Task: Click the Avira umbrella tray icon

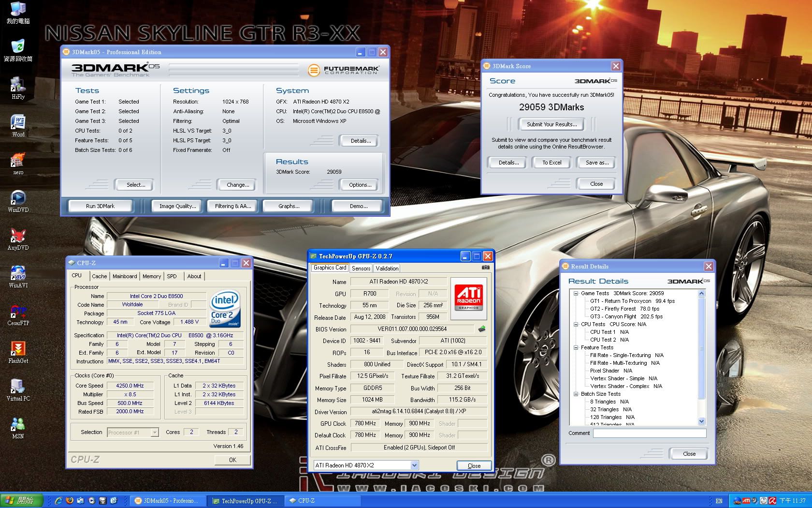Action: pyautogui.click(x=772, y=501)
